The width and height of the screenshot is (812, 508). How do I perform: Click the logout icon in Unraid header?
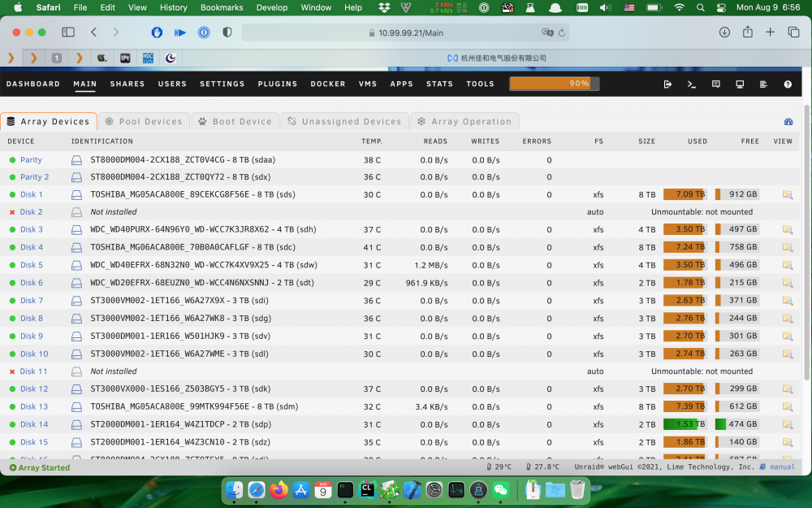coord(667,84)
